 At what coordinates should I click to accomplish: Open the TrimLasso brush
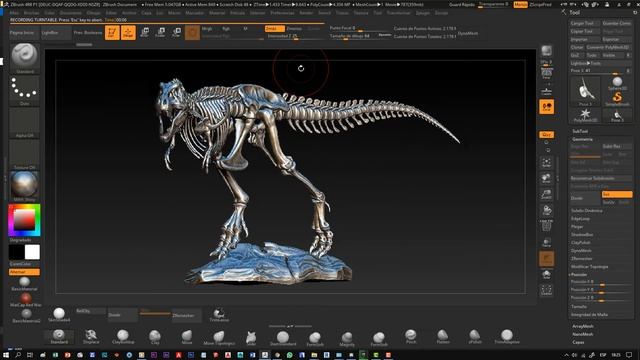tap(219, 315)
